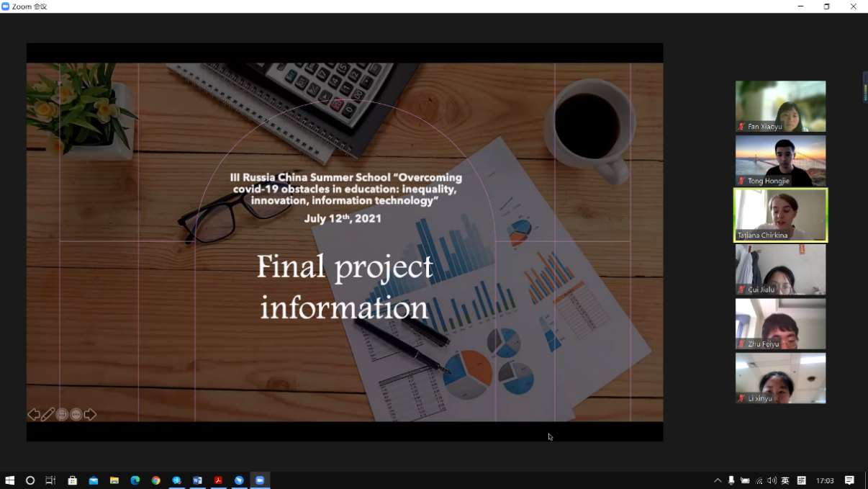Open the volume control in system tray
The width and height of the screenshot is (868, 489).
click(x=772, y=480)
